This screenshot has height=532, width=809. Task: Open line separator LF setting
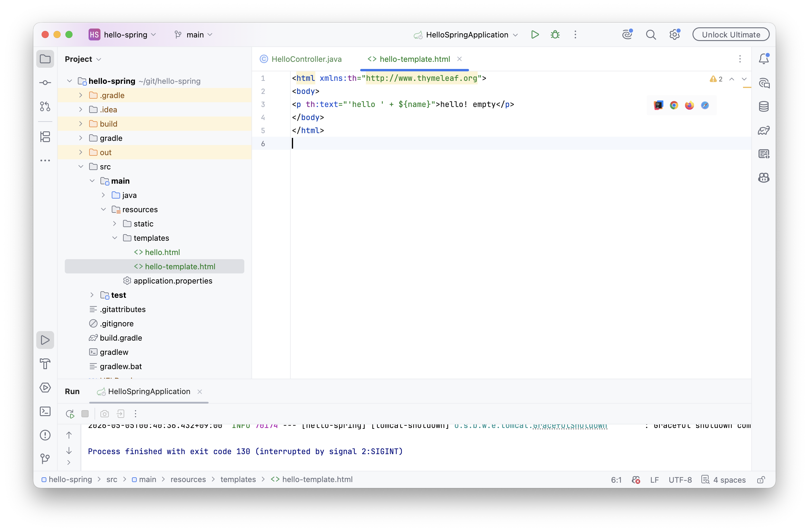pyautogui.click(x=654, y=480)
